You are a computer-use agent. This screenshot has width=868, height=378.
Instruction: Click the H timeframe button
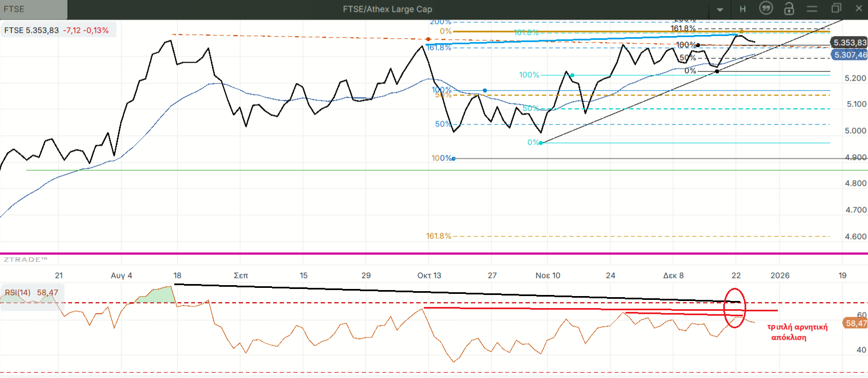[x=742, y=9]
